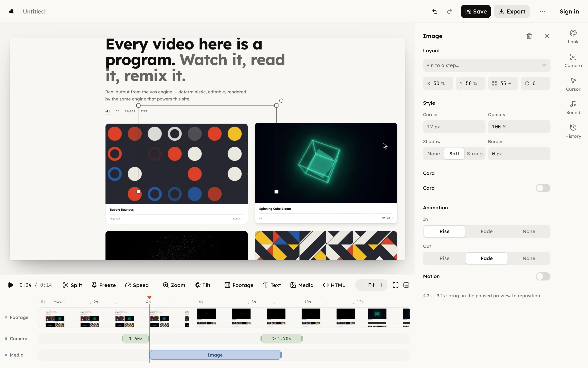
Task: Open the Speed tool
Action: [x=137, y=285]
